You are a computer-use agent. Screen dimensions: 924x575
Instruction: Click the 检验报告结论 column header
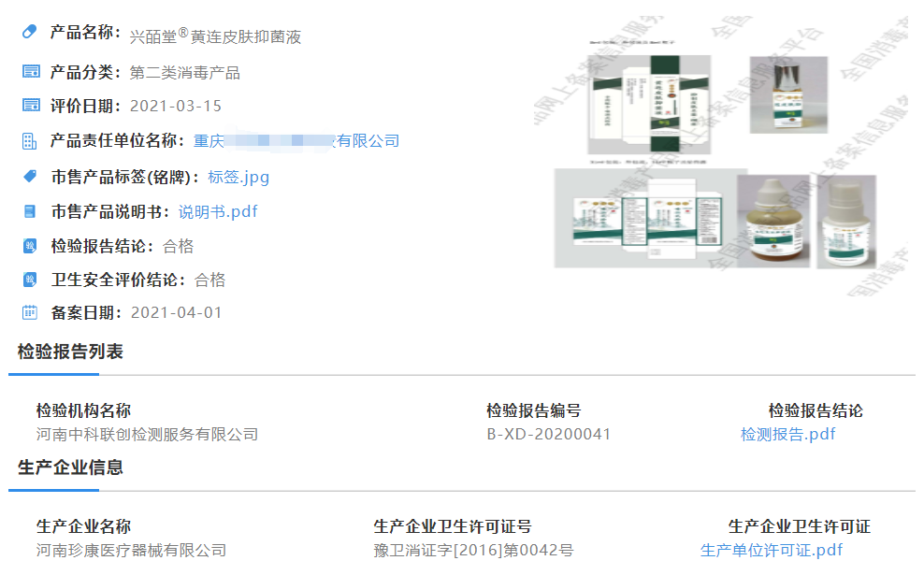(x=816, y=410)
